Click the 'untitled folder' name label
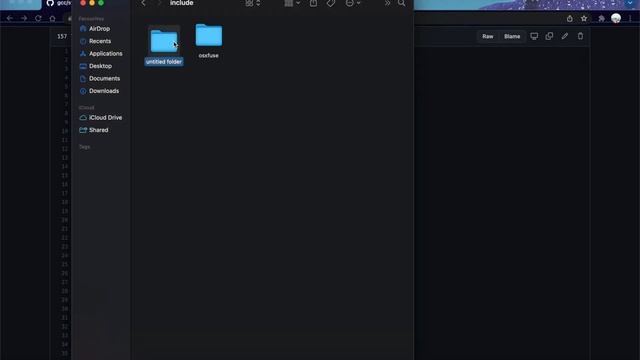 coord(164,62)
